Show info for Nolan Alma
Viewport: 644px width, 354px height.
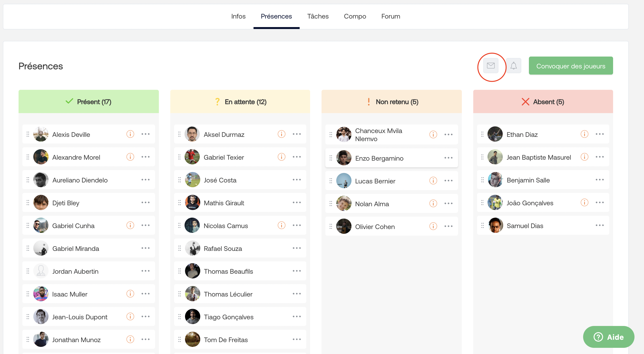[x=433, y=203]
